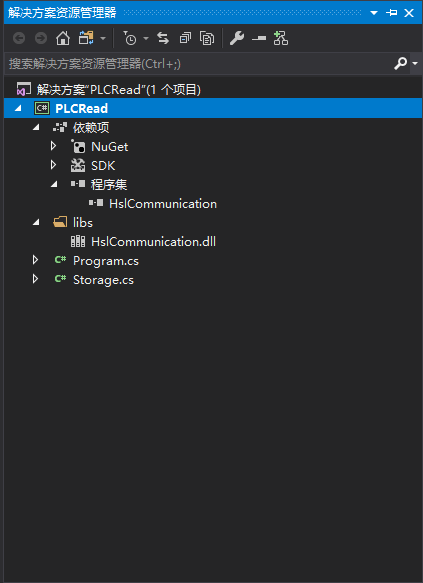423x583 pixels.
Task: Sync with active document arrows icon
Action: (163, 38)
